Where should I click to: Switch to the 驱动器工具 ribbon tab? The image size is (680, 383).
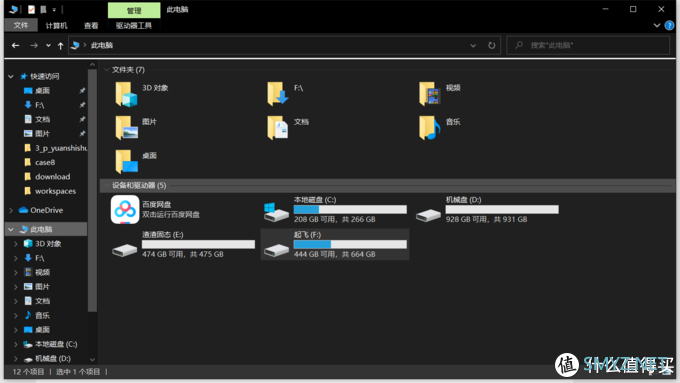(x=134, y=26)
